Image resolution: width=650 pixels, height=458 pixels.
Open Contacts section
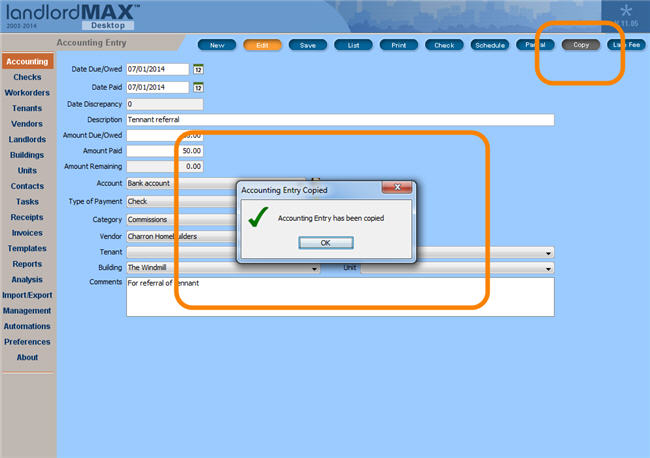27,186
